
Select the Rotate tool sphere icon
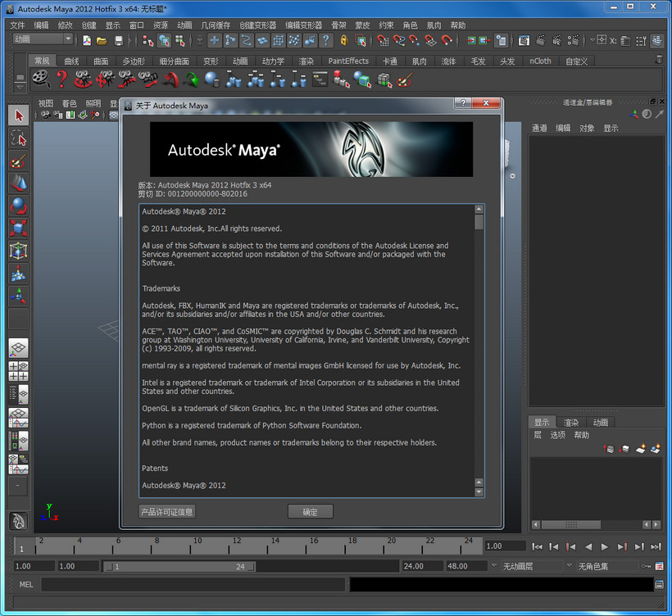[18, 206]
